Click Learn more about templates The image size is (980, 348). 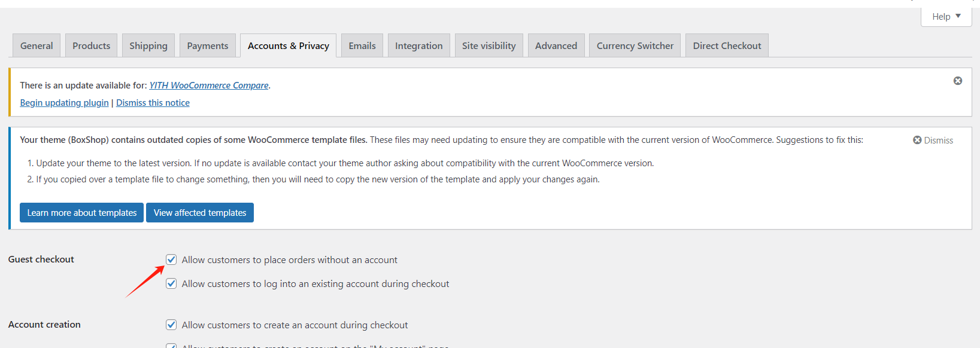tap(81, 212)
